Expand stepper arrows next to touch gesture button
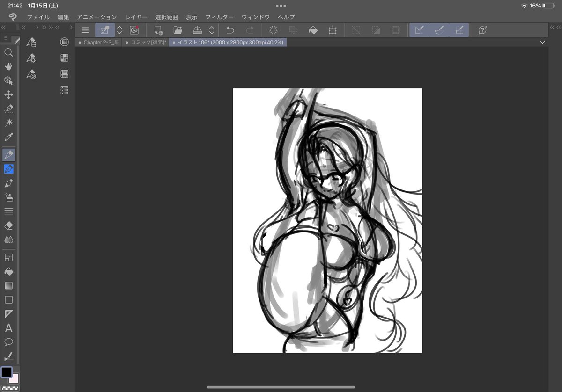This screenshot has height=392, width=562. pos(119,30)
